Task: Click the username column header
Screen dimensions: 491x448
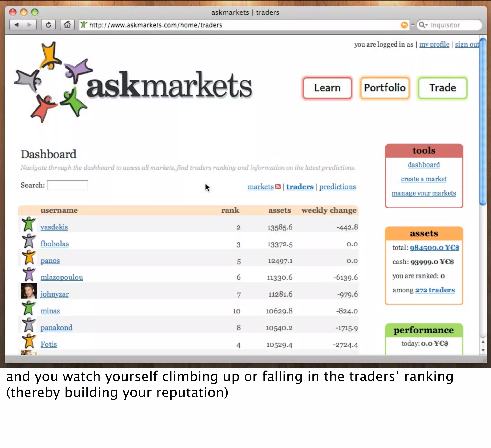Action: (x=59, y=210)
